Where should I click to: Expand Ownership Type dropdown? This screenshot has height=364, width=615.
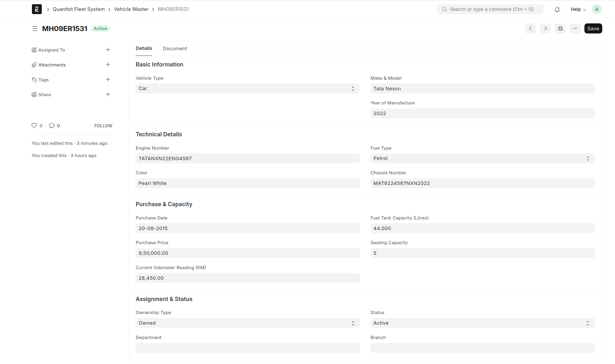click(247, 323)
